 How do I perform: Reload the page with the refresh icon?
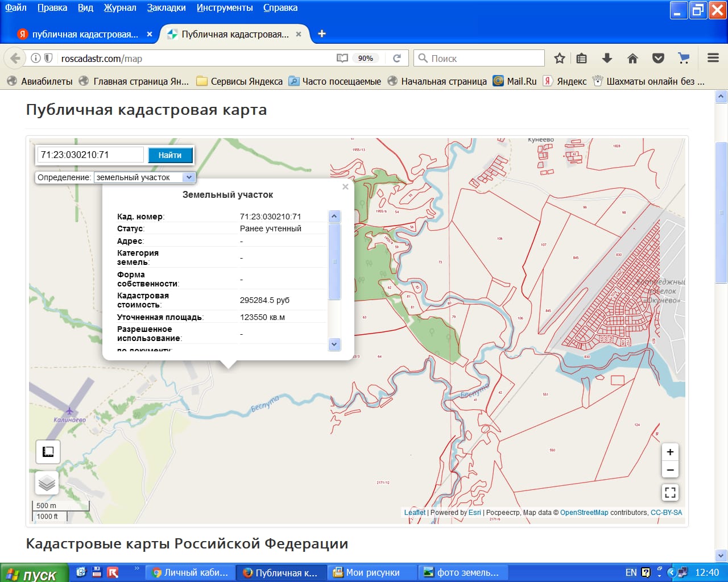point(397,58)
